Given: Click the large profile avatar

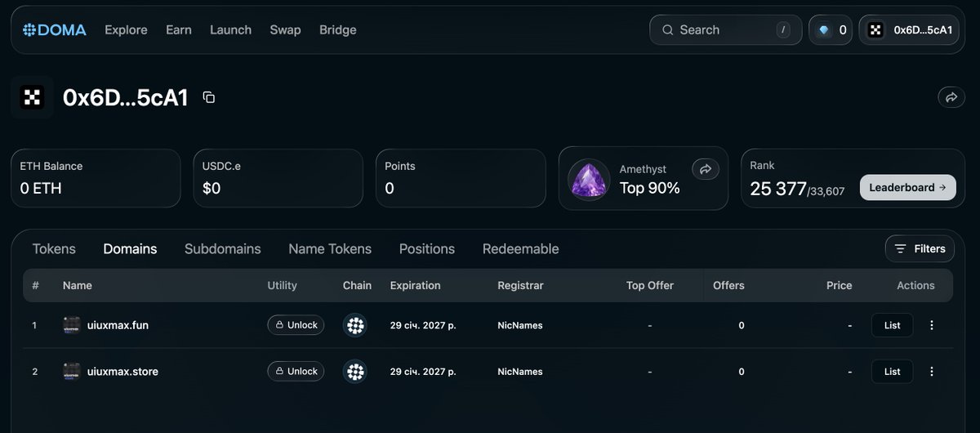Looking at the screenshot, I should 33,98.
